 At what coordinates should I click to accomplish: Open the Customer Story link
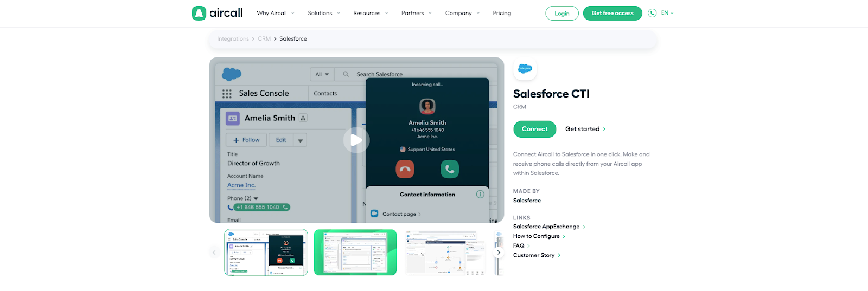tap(537, 255)
